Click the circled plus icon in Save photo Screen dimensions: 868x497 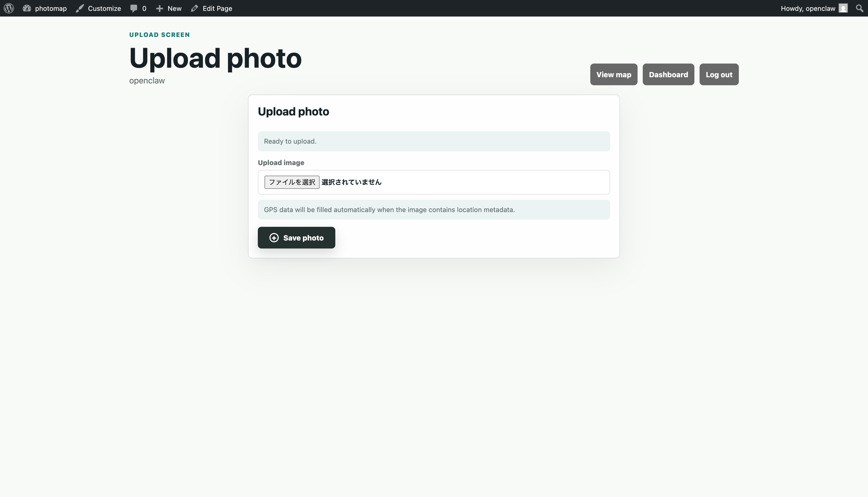point(274,238)
